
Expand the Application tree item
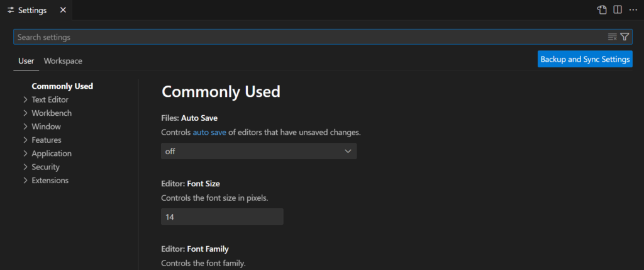[26, 154]
